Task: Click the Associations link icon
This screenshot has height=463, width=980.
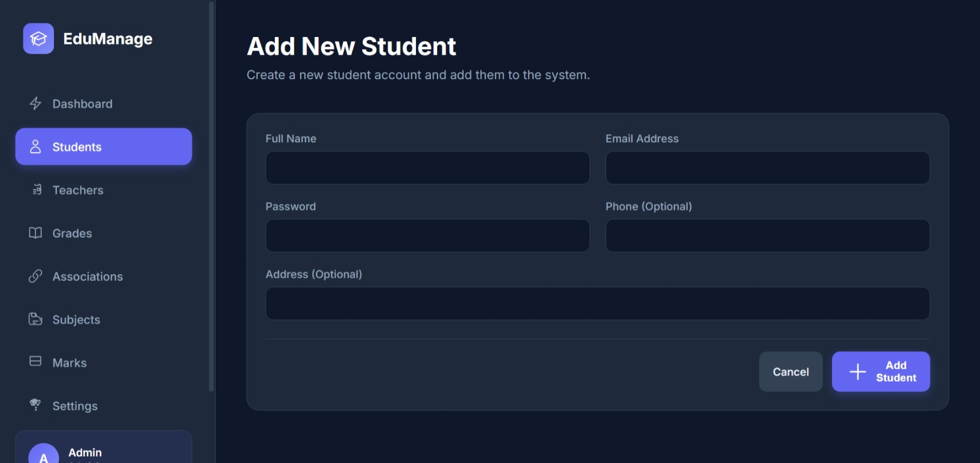Action: click(x=35, y=276)
